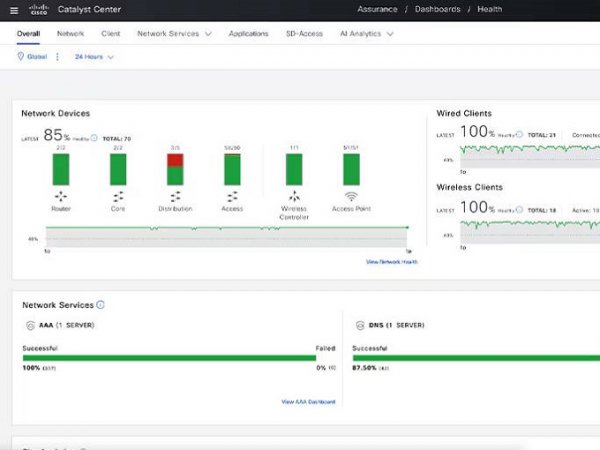This screenshot has height=450, width=600.
Task: Expand the 24 Hours time range dropdown
Action: click(94, 57)
